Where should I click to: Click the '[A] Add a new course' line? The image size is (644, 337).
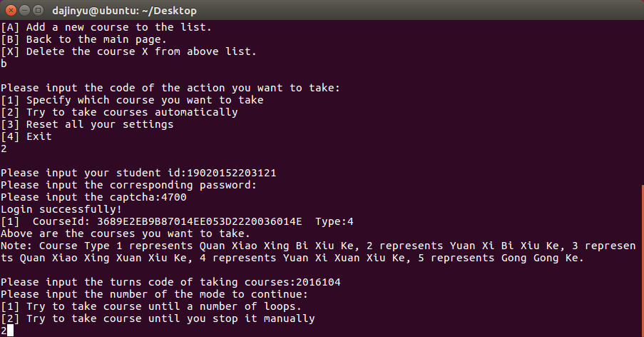click(x=106, y=27)
